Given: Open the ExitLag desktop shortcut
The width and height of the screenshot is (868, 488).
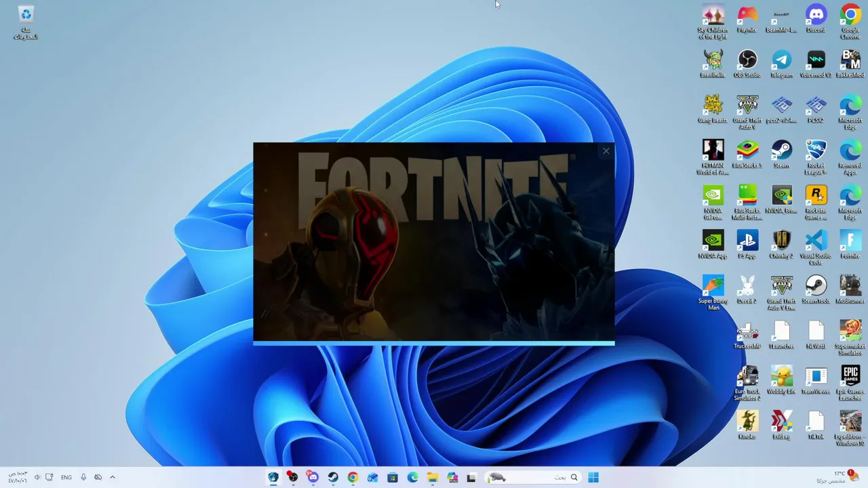Looking at the screenshot, I should (x=781, y=425).
